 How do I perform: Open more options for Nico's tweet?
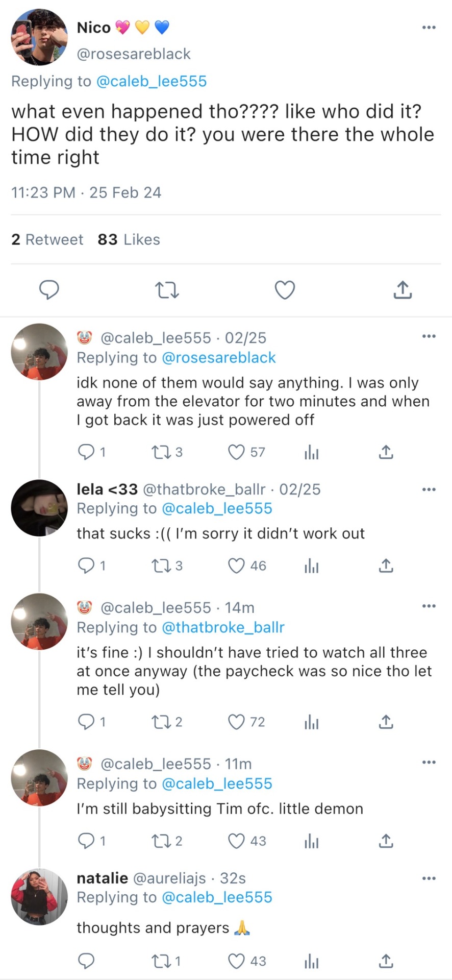point(429,28)
